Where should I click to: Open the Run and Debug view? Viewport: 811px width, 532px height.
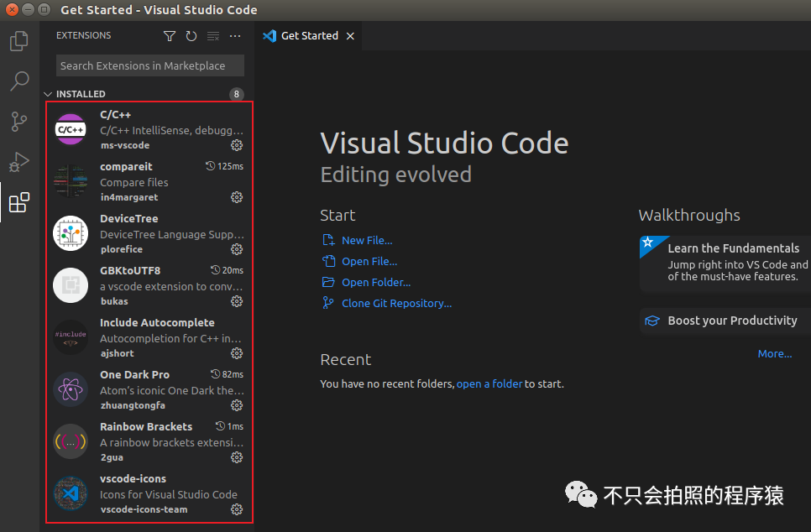coord(19,162)
